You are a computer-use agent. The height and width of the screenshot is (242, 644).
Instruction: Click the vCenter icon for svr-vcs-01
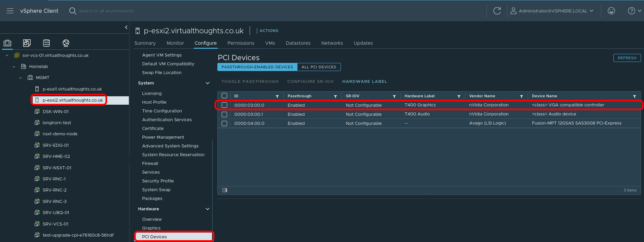[x=17, y=55]
